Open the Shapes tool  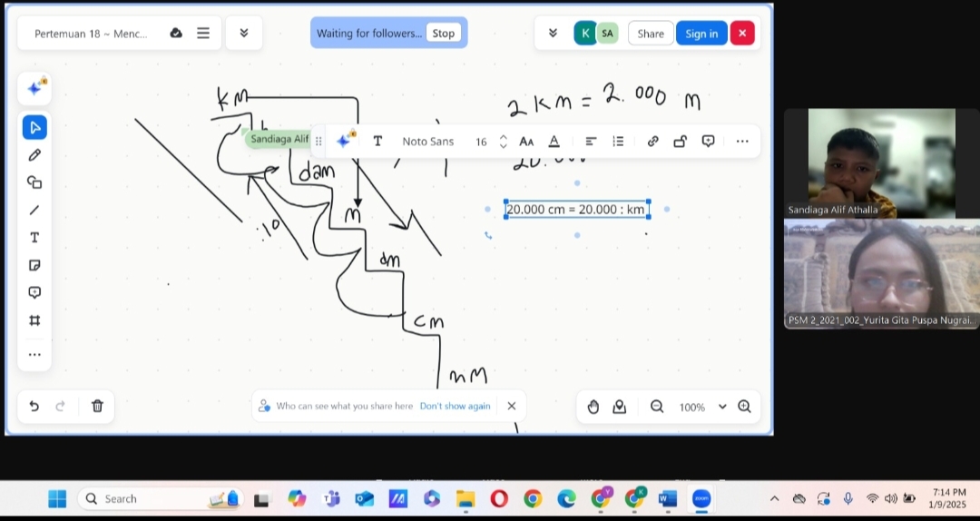pyautogui.click(x=34, y=182)
